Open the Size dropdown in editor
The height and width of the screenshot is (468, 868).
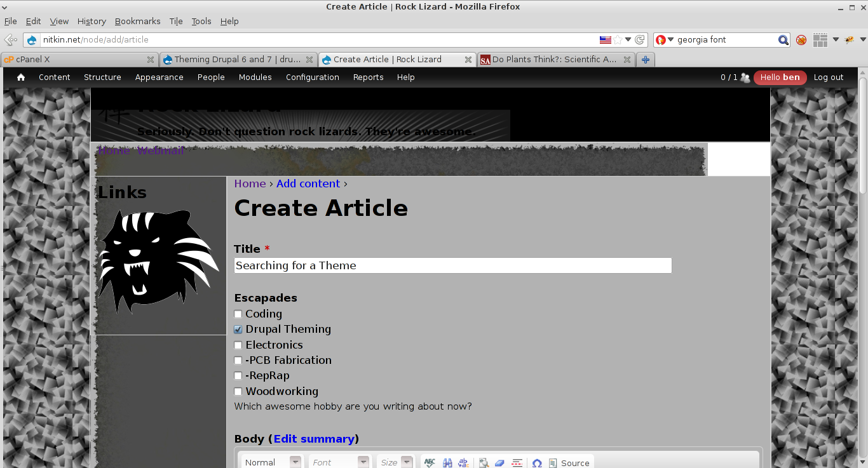click(395, 463)
